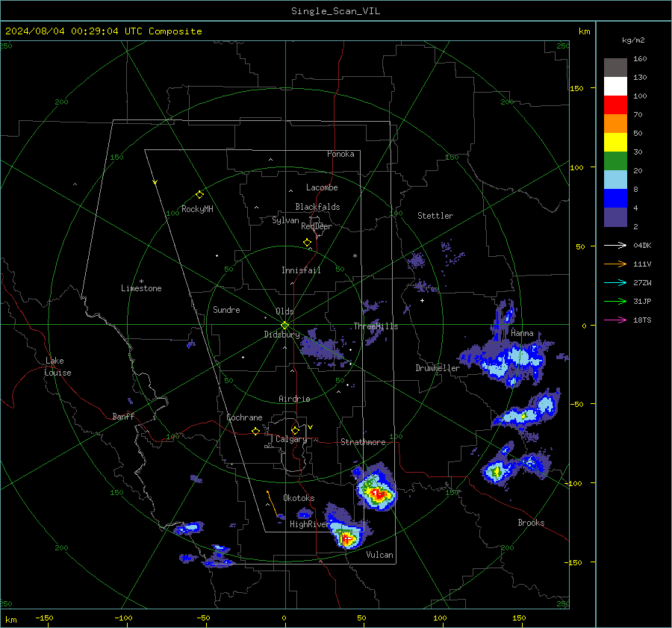Click the cyan 27ZW arrow in legend
The image size is (672, 628).
615,283
